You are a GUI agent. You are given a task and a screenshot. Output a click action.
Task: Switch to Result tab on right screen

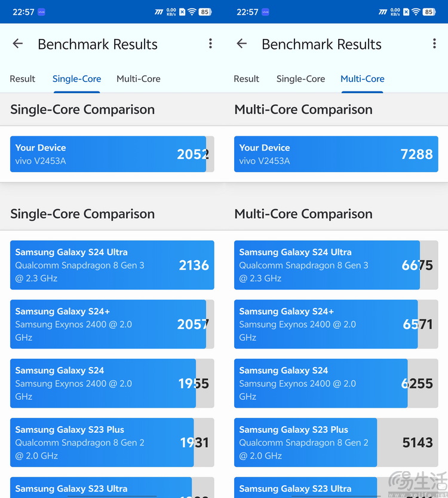(x=246, y=79)
